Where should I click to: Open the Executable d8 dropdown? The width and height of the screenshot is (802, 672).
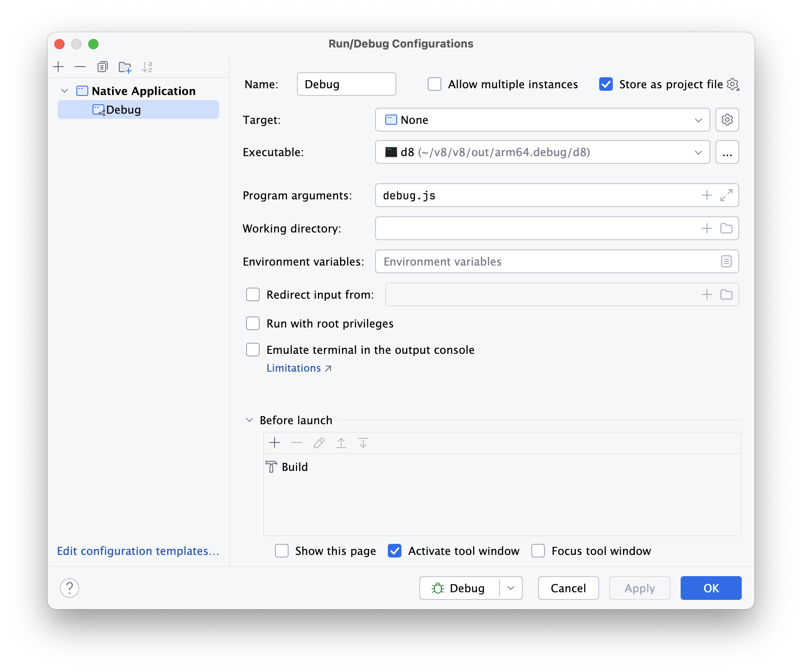542,152
